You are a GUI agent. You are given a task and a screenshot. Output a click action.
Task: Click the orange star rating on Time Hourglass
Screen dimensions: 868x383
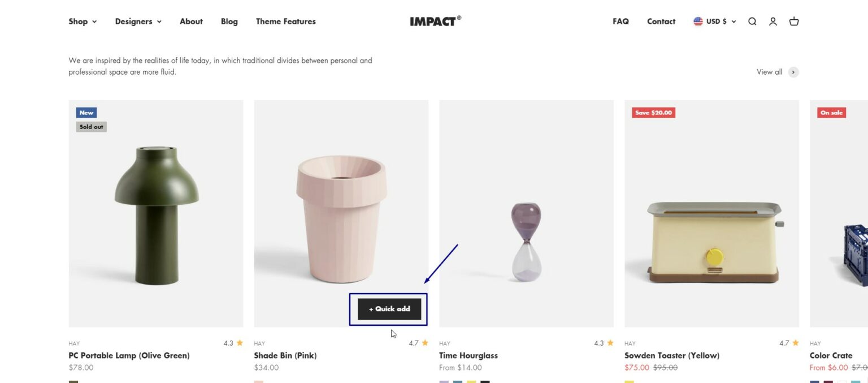pos(610,343)
